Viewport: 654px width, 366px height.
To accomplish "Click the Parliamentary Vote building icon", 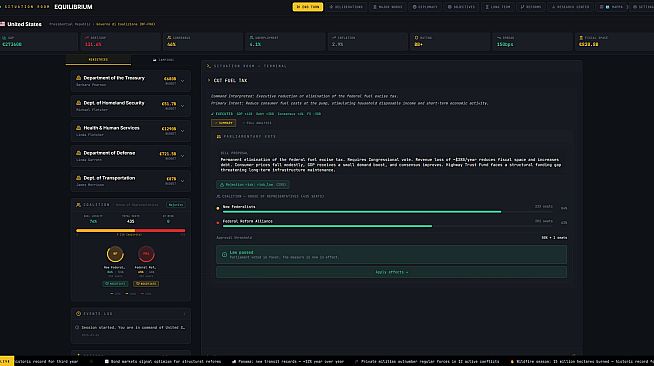I will coord(219,136).
